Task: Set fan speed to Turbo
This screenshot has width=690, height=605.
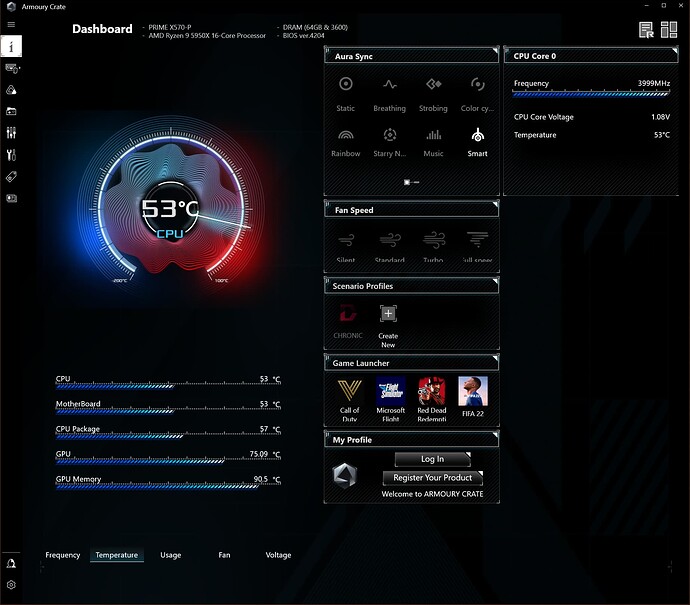Action: (433, 247)
